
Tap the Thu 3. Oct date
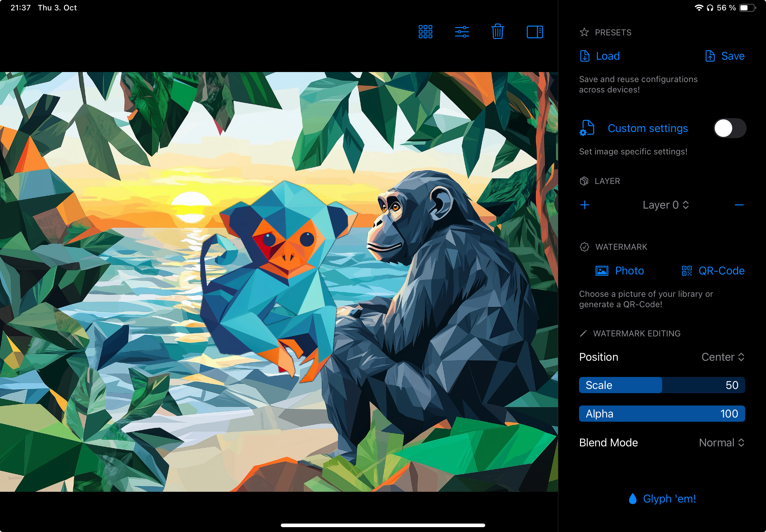[57, 8]
